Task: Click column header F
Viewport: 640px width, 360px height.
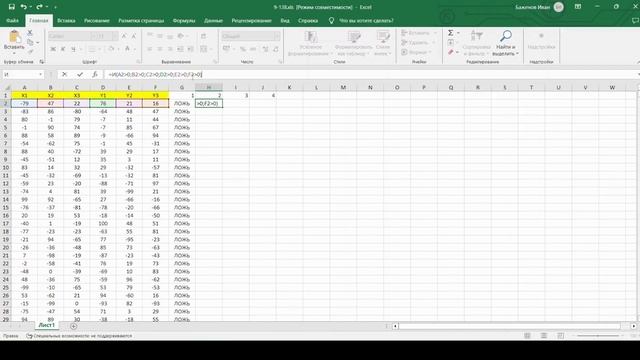Action: tap(156, 87)
